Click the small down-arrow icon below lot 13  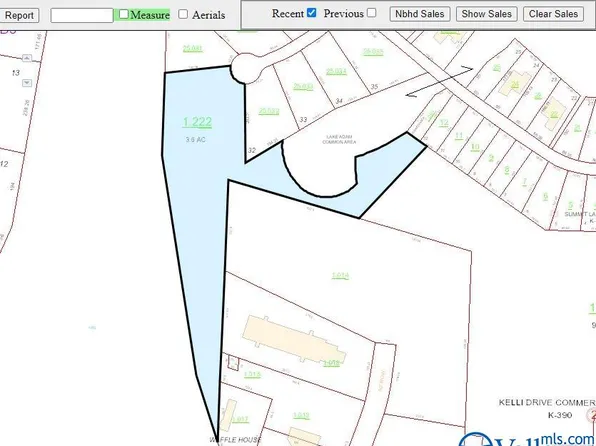point(27,83)
